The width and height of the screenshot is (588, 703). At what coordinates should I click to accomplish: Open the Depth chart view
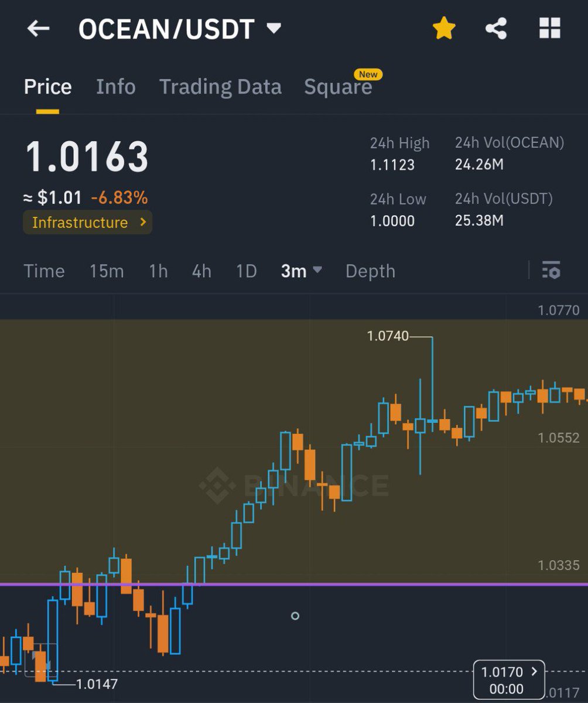(x=370, y=271)
